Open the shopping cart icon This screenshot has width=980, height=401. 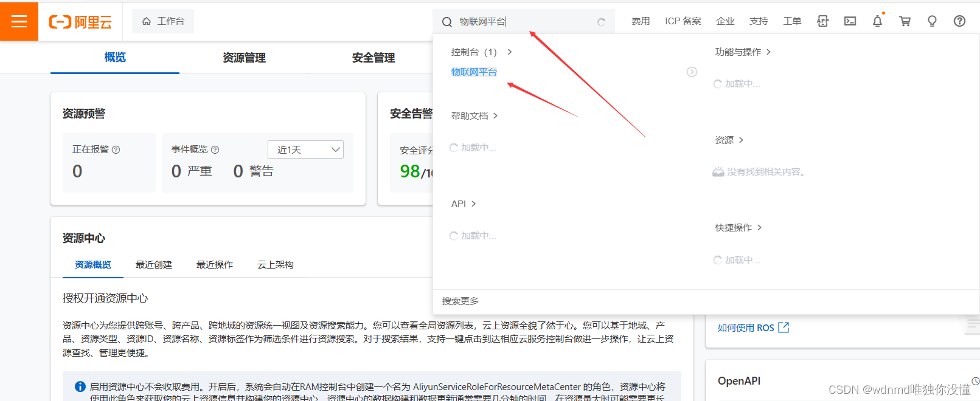tap(905, 21)
